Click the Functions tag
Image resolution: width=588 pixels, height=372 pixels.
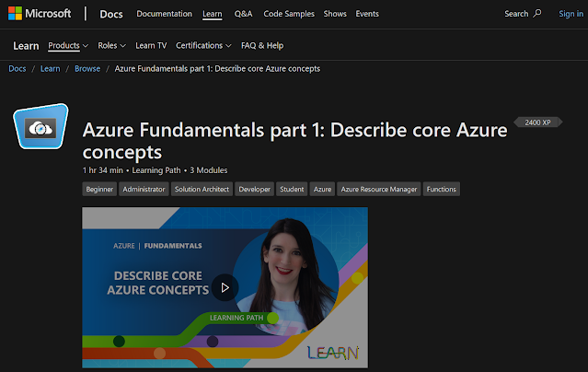pyautogui.click(x=442, y=189)
